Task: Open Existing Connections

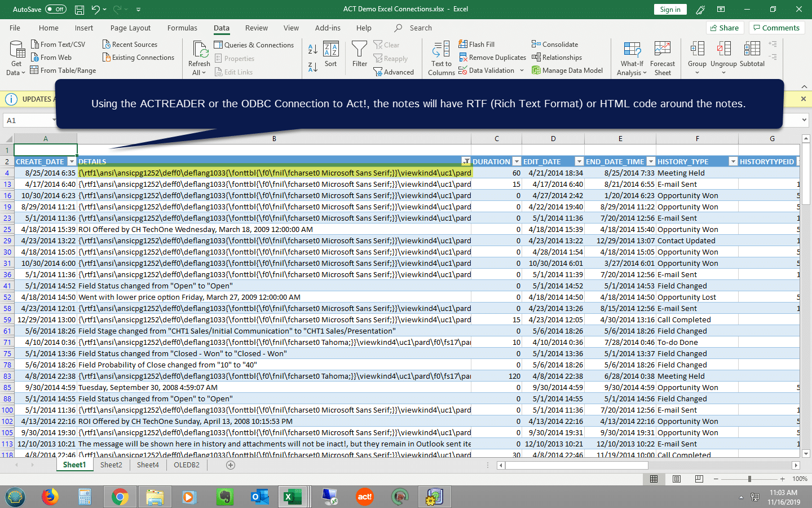Action: 139,58
